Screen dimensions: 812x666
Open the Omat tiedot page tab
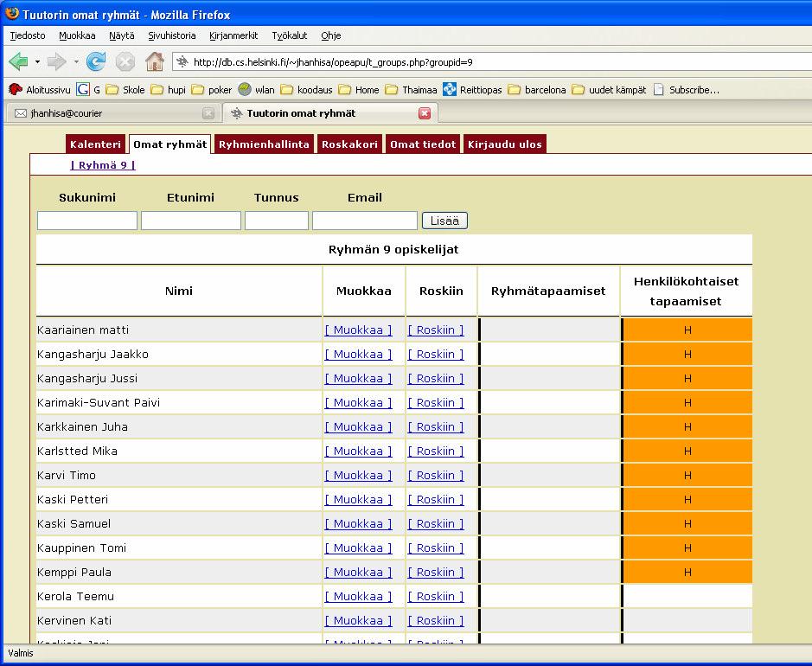(x=423, y=144)
